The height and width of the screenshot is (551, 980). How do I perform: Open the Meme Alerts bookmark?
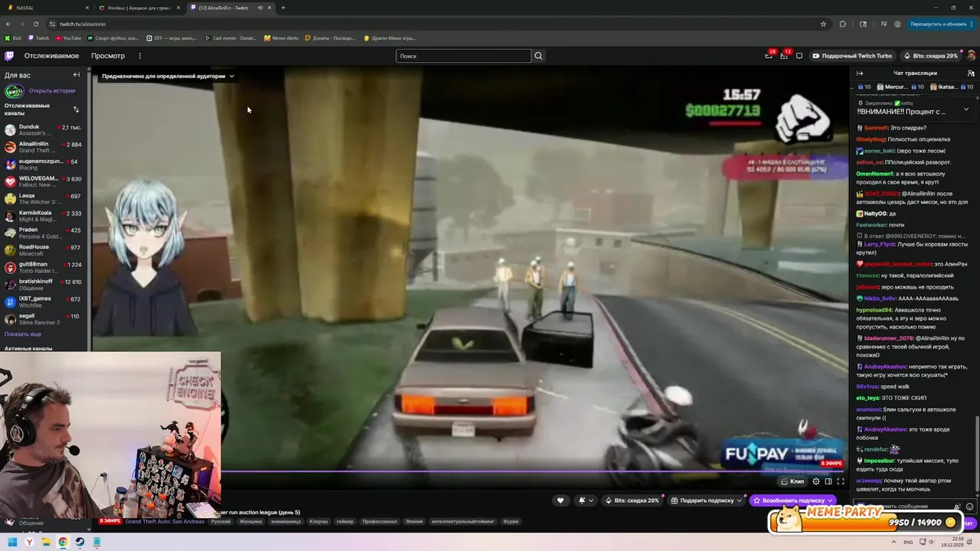coord(281,38)
